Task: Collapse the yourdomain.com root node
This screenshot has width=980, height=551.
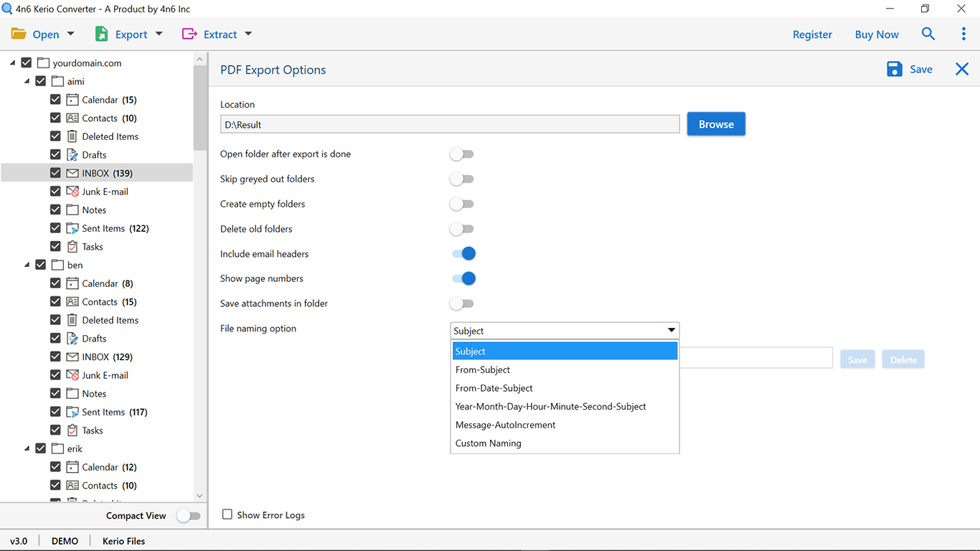Action: [x=13, y=63]
